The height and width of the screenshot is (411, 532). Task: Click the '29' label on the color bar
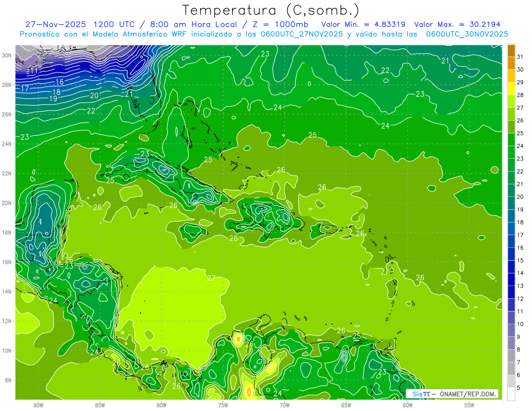520,82
